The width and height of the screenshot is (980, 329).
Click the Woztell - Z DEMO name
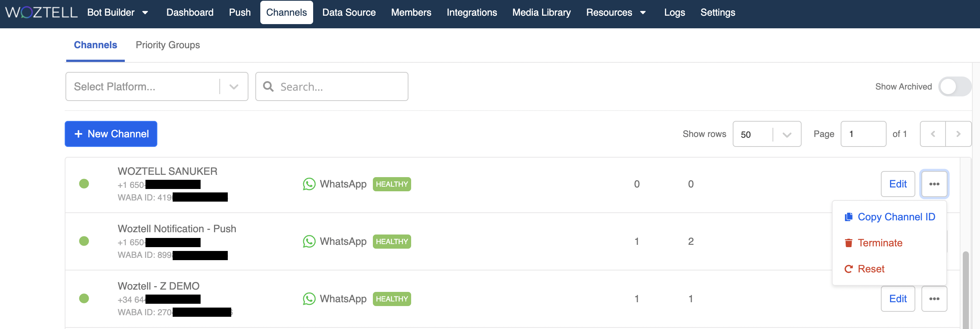click(158, 286)
